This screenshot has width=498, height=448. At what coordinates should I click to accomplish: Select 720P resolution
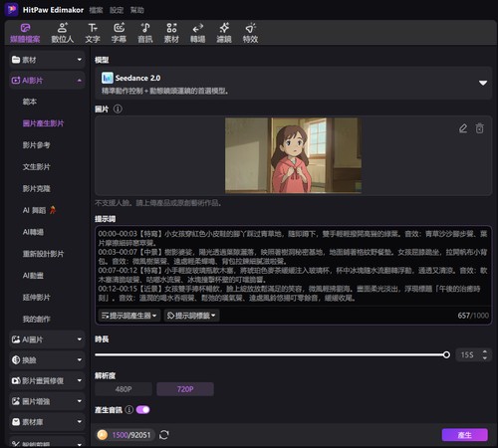[x=185, y=389]
